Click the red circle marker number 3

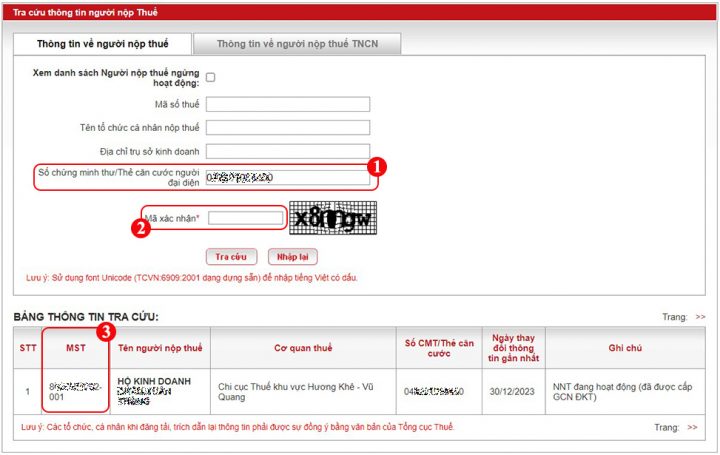[x=106, y=327]
